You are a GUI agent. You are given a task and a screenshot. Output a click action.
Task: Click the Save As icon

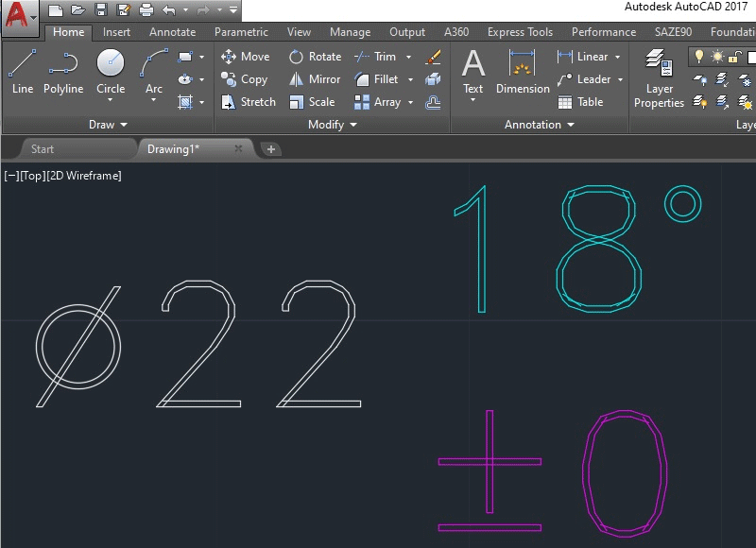click(124, 9)
